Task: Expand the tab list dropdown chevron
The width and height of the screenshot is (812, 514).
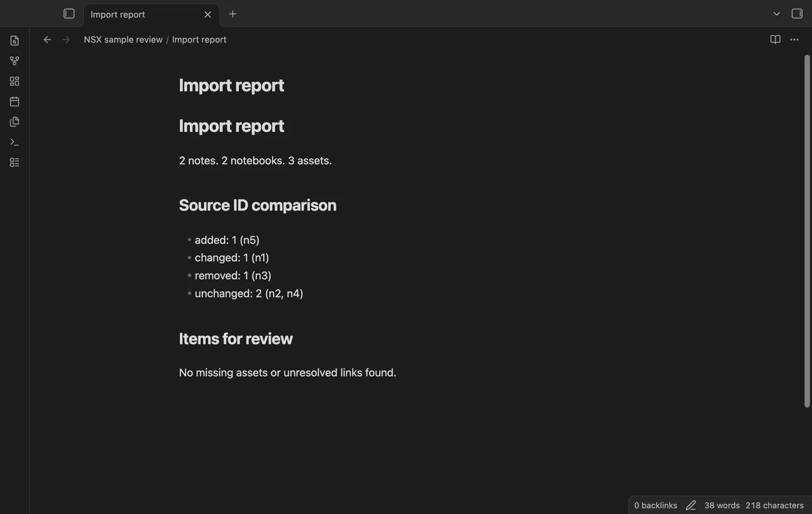Action: point(777,14)
